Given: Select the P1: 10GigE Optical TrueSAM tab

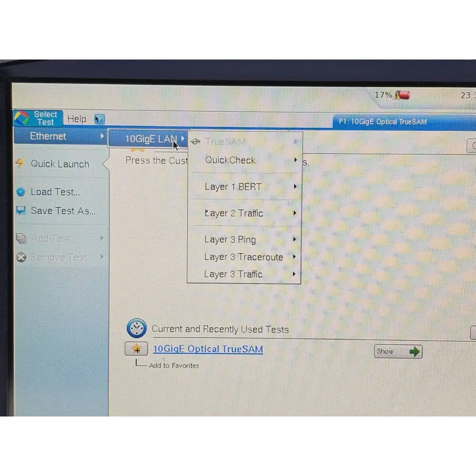Looking at the screenshot, I should coord(404,122).
